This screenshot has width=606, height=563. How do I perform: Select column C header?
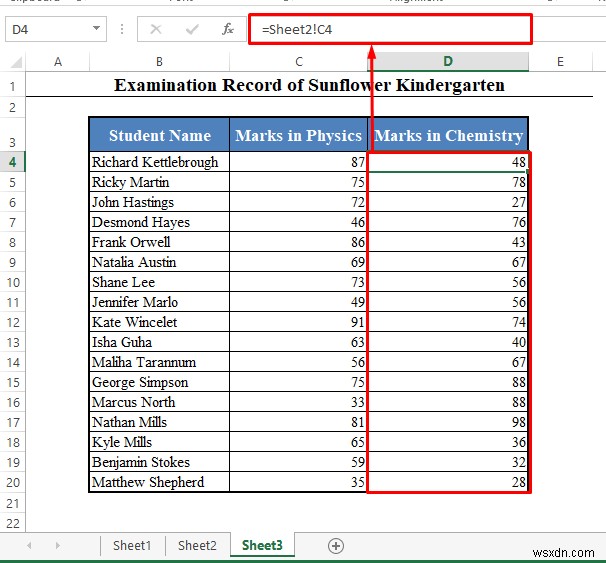pyautogui.click(x=298, y=62)
